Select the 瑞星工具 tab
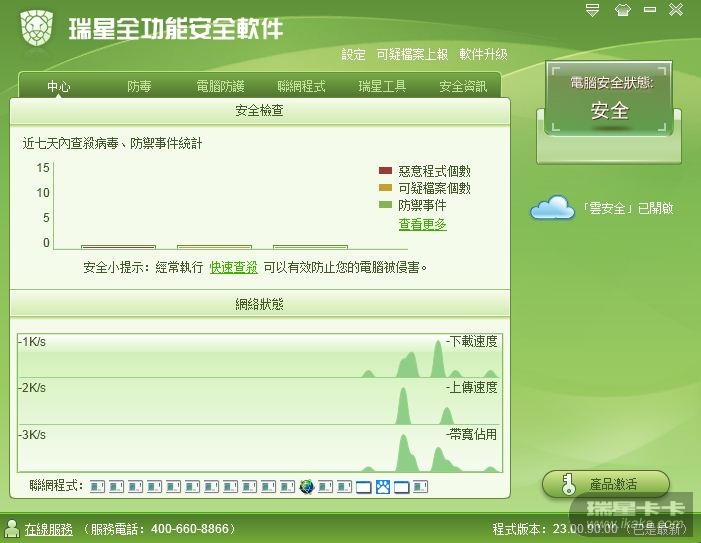 (x=382, y=86)
